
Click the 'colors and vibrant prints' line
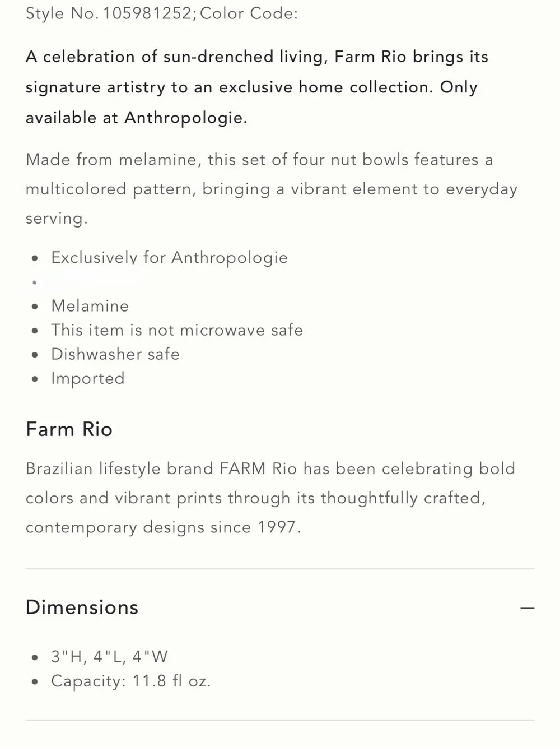(255, 498)
